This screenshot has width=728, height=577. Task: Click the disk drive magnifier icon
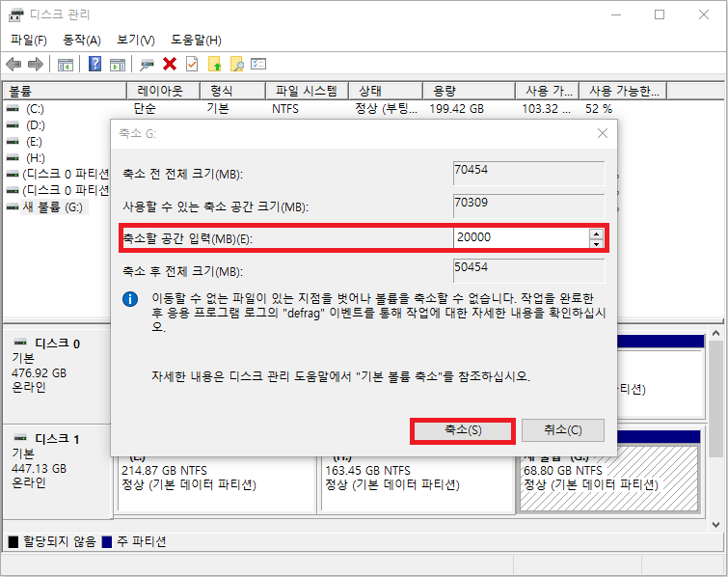point(148,65)
